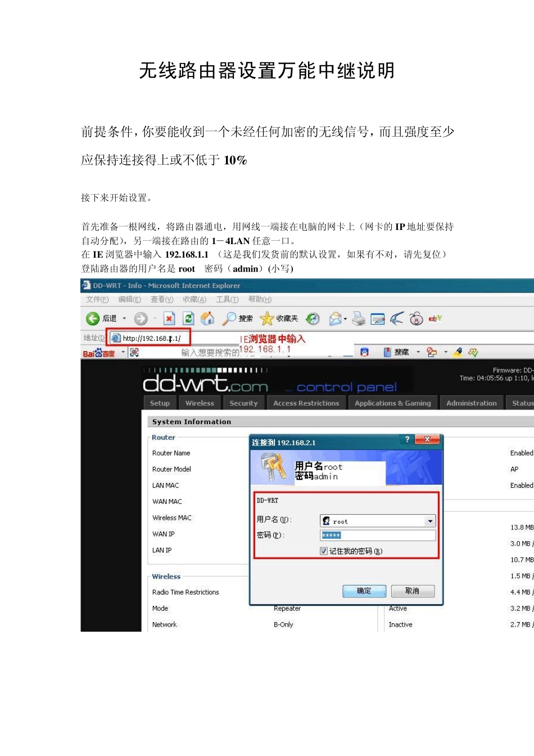This screenshot has width=534, height=756.
Task: Click the page icon in address bar
Action: pyautogui.click(x=116, y=339)
